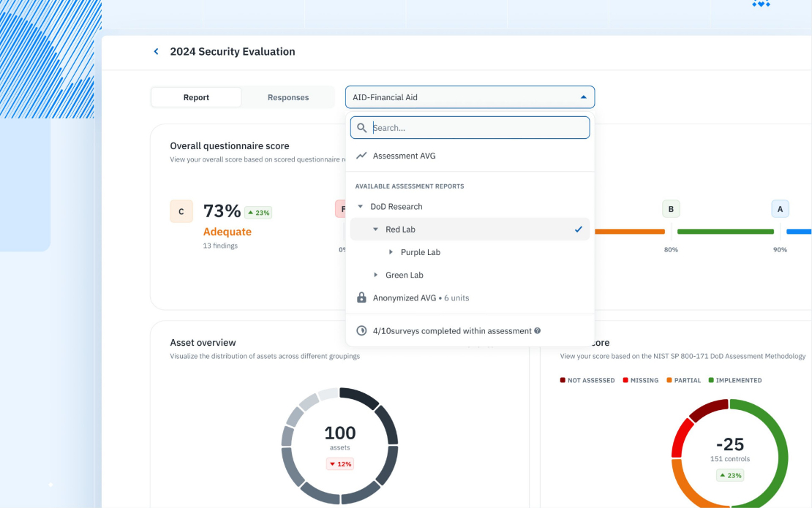Click the 4/10 surveys completed text
The height and width of the screenshot is (508, 812).
coord(452,330)
